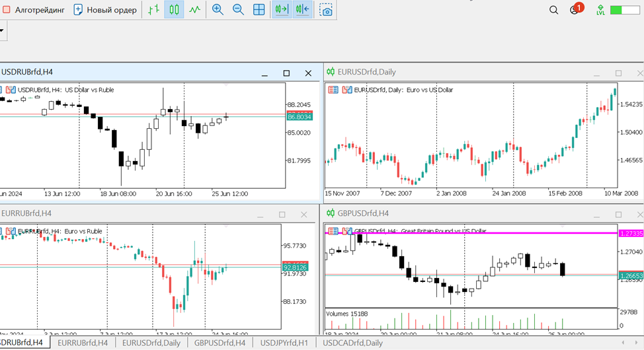
Task: Open chat notifications with badge 1
Action: point(575,9)
